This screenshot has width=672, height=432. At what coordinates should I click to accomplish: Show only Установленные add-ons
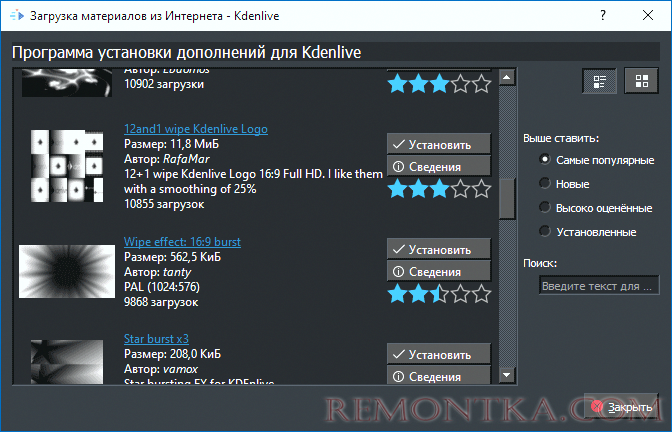tap(545, 232)
